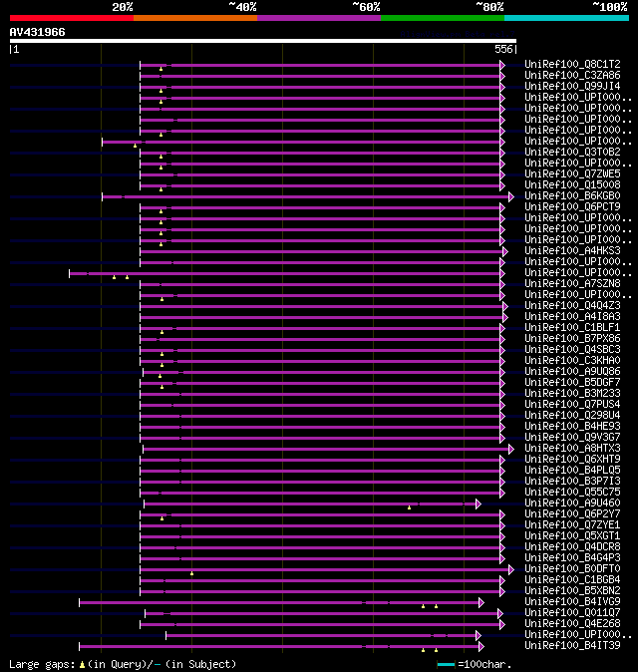Select the UniRef100_B6KGB0 label
The height and width of the screenshot is (672, 638).
click(x=572, y=195)
